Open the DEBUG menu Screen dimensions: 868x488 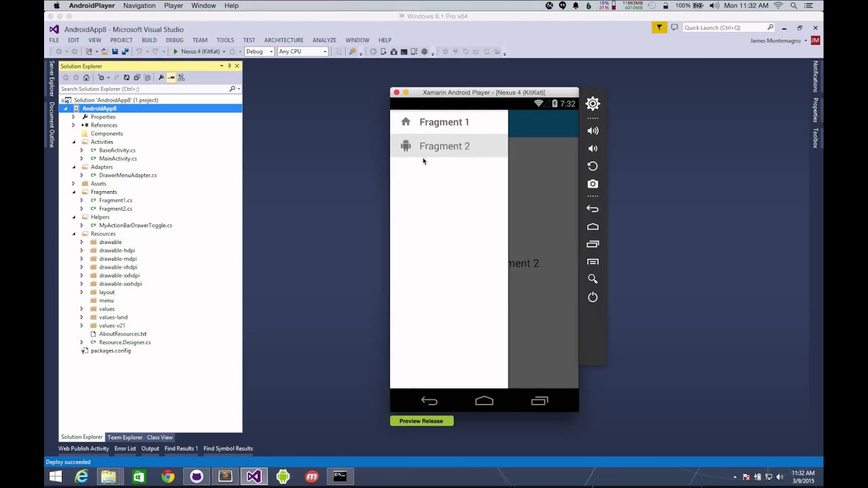pos(175,40)
